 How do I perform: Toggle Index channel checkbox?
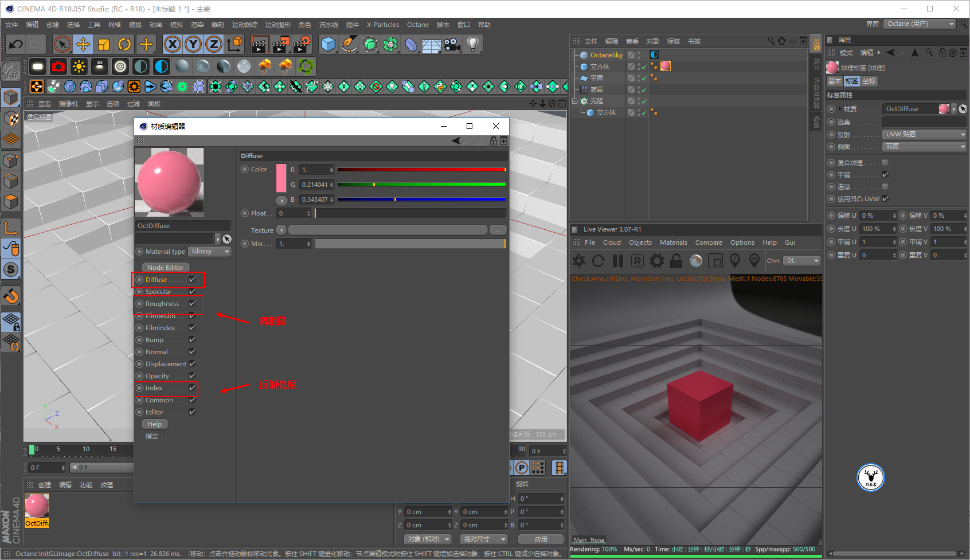coord(192,387)
